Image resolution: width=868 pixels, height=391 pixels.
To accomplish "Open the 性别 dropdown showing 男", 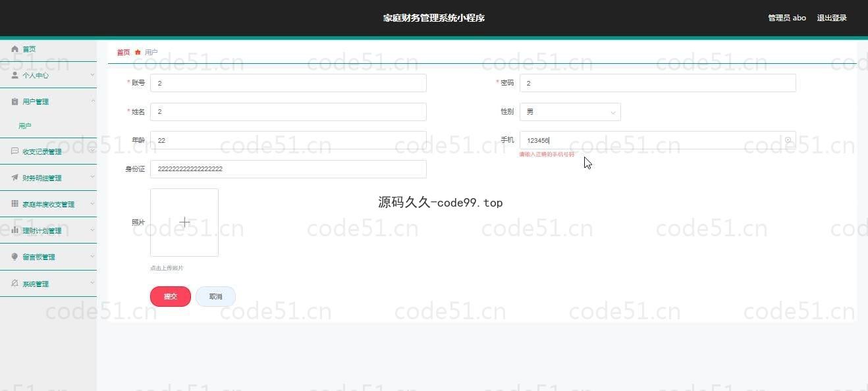I will click(570, 112).
